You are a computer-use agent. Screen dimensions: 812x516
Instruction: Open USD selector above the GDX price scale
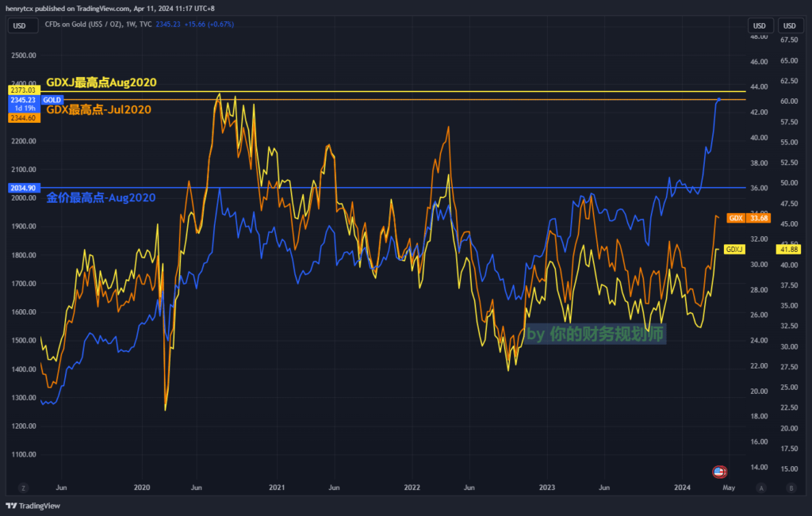click(760, 26)
